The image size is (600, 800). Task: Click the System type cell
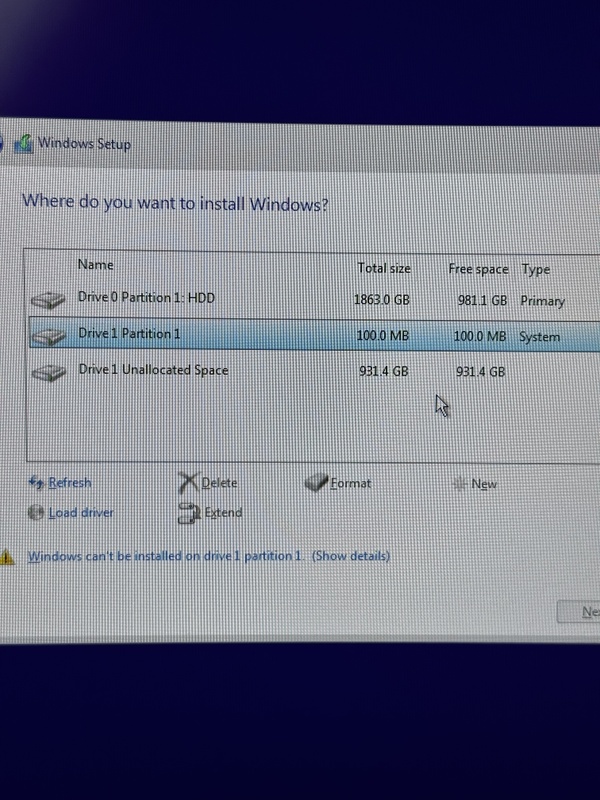coord(539,337)
